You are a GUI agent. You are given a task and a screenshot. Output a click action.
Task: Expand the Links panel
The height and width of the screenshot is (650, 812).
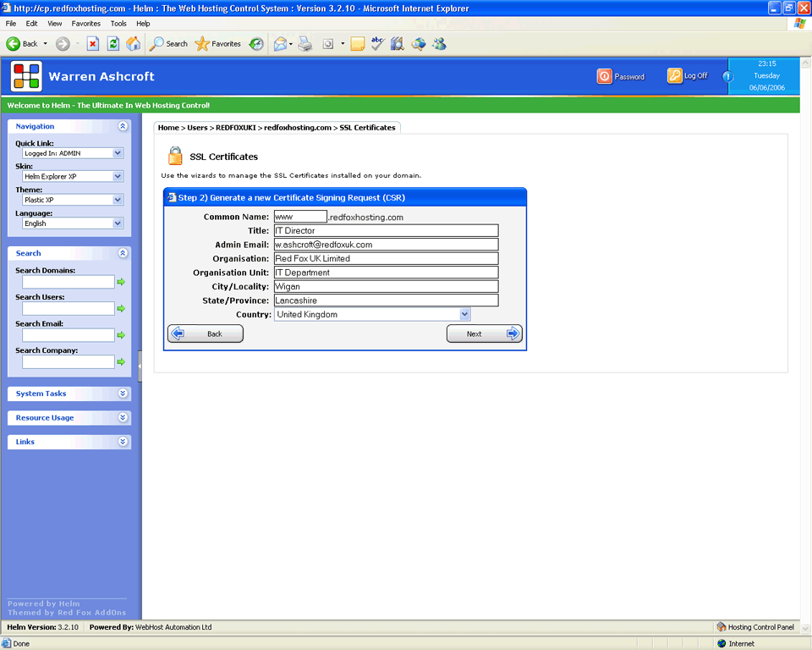click(x=123, y=442)
